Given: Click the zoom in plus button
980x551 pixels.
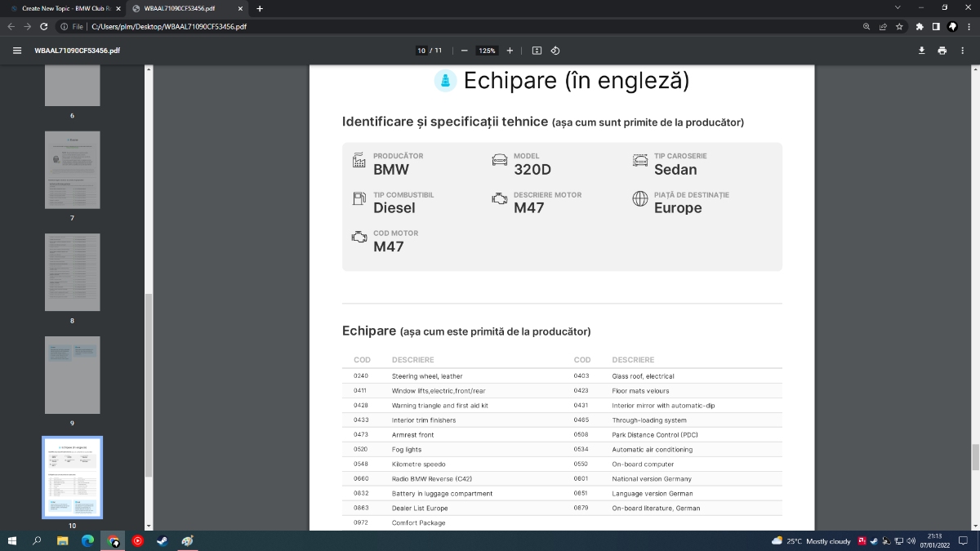Looking at the screenshot, I should point(510,51).
